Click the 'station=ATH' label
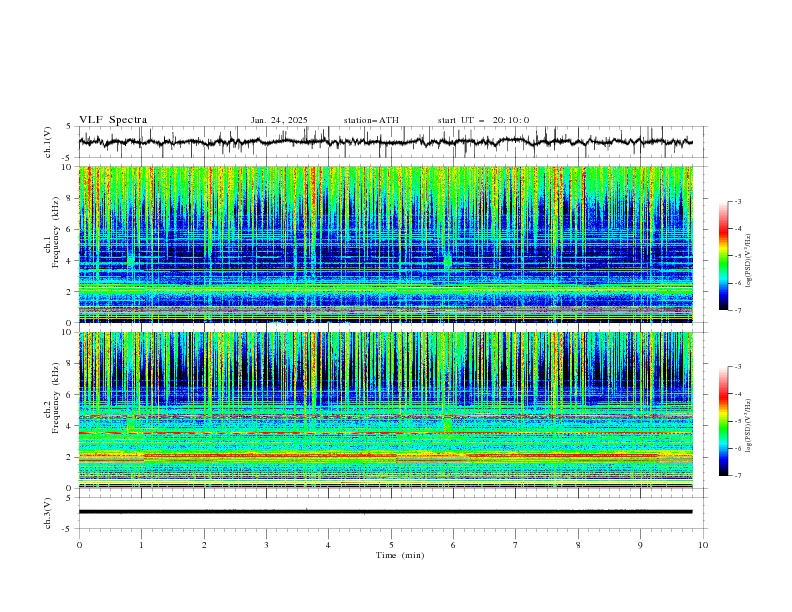 371,120
